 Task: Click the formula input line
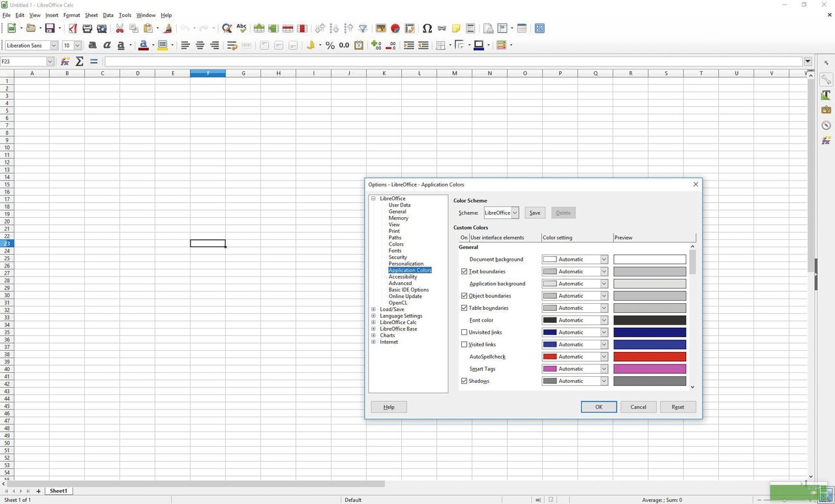(x=453, y=61)
